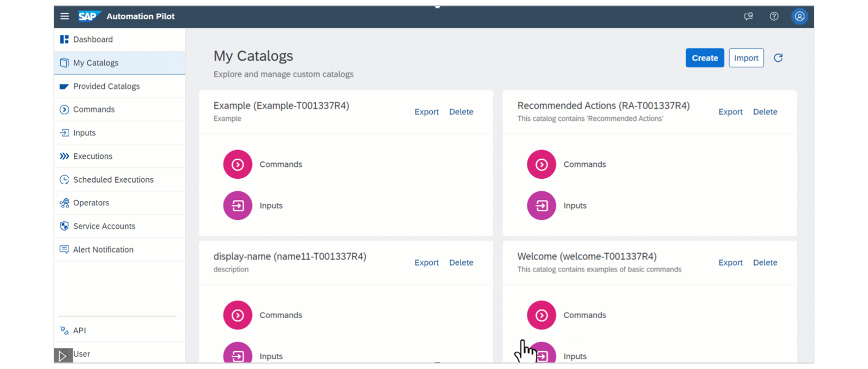868x369 pixels.
Task: Open Inputs in the sidebar menu
Action: 119,133
